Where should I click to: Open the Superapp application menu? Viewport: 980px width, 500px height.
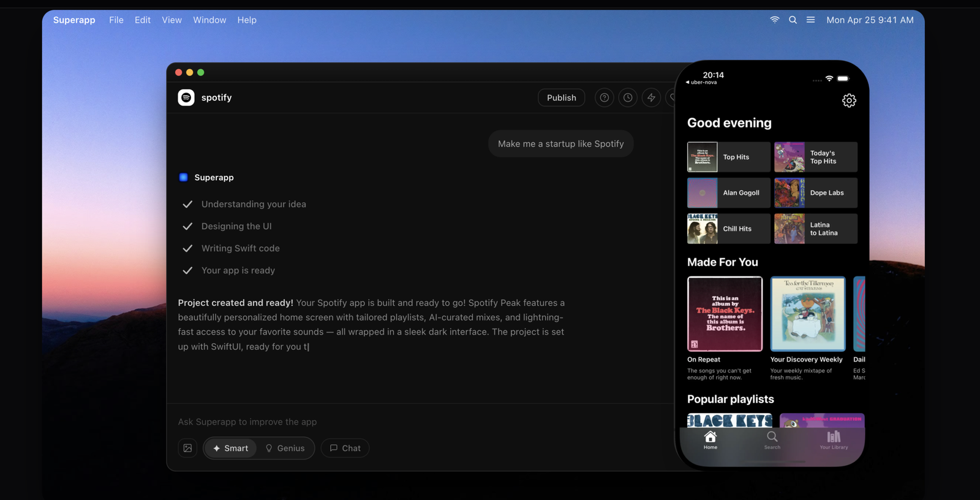click(74, 20)
